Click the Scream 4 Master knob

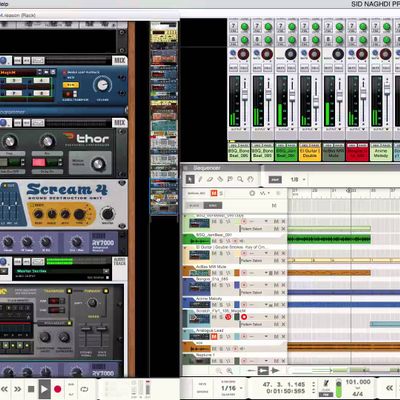107,214
